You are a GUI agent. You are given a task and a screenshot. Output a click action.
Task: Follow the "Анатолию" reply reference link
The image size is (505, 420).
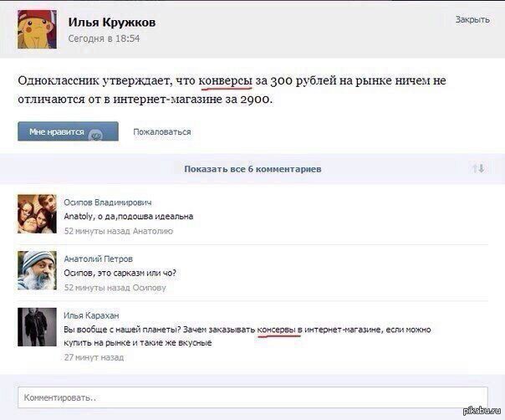(151, 230)
